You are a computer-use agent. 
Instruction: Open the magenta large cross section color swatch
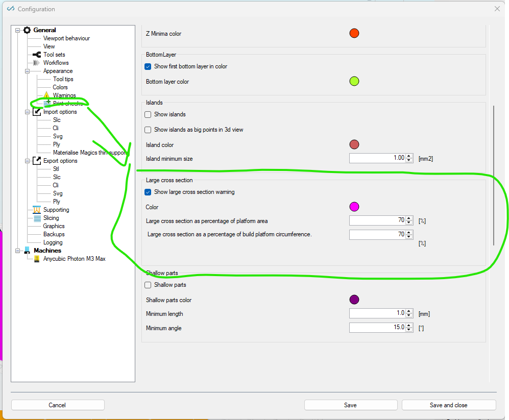pyautogui.click(x=354, y=207)
